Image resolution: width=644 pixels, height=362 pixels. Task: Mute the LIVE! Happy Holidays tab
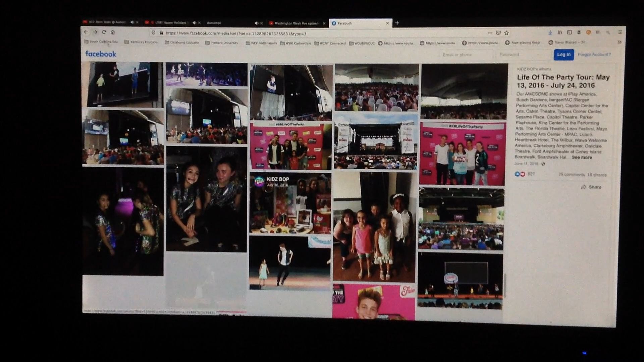coord(194,23)
